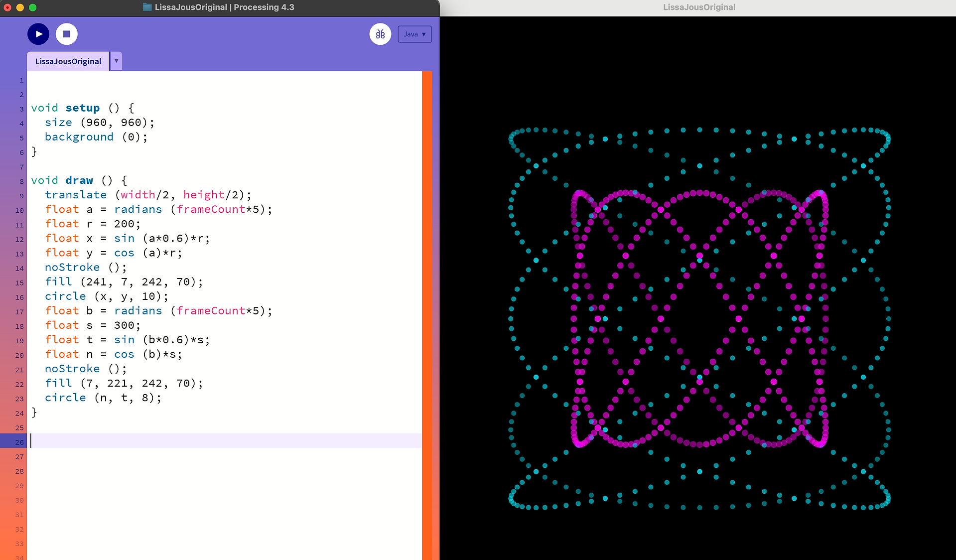Screen dimensions: 956x560
Task: Click the void draw () line
Action: point(79,180)
